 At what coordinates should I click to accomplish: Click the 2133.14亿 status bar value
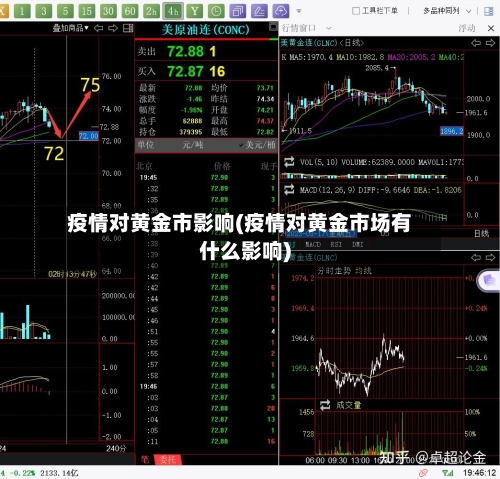point(59,473)
